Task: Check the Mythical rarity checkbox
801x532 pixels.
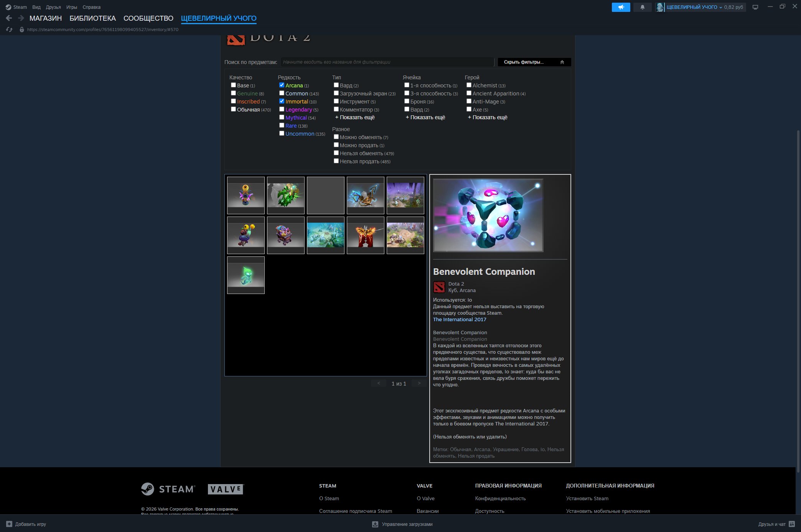Action: click(282, 117)
